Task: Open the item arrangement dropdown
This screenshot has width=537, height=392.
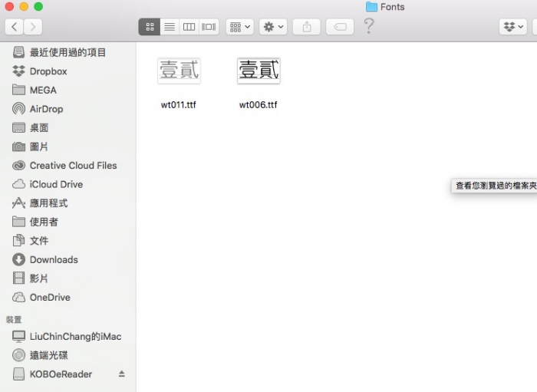Action: [239, 27]
